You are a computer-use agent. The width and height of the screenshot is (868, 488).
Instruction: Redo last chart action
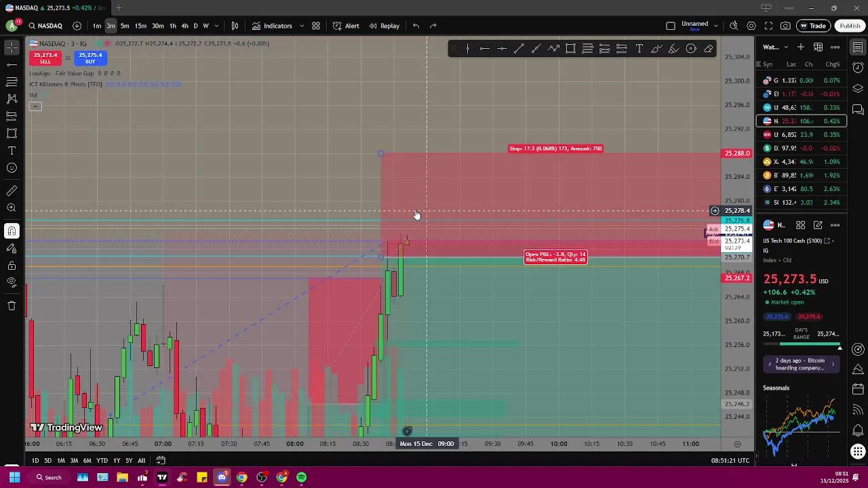click(433, 26)
